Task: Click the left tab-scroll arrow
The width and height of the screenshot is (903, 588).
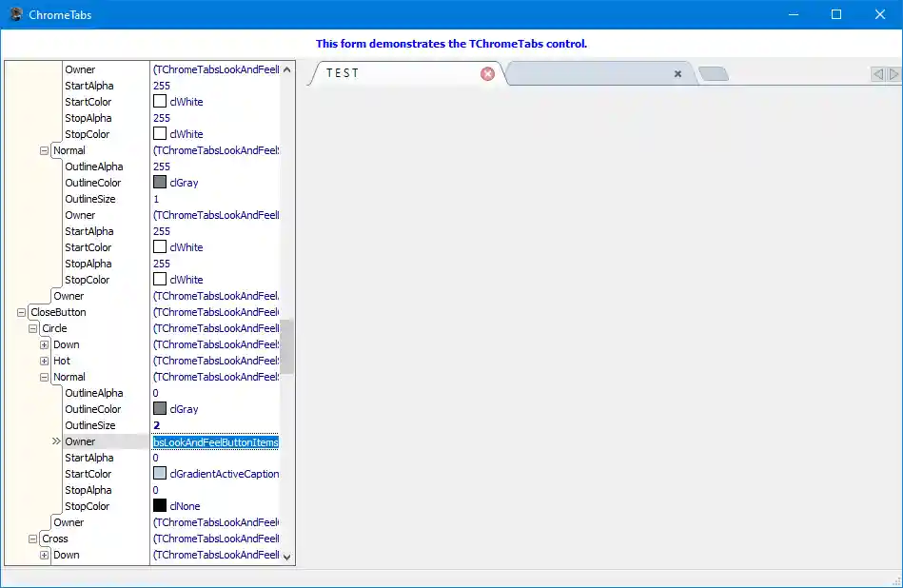Action: coord(878,72)
